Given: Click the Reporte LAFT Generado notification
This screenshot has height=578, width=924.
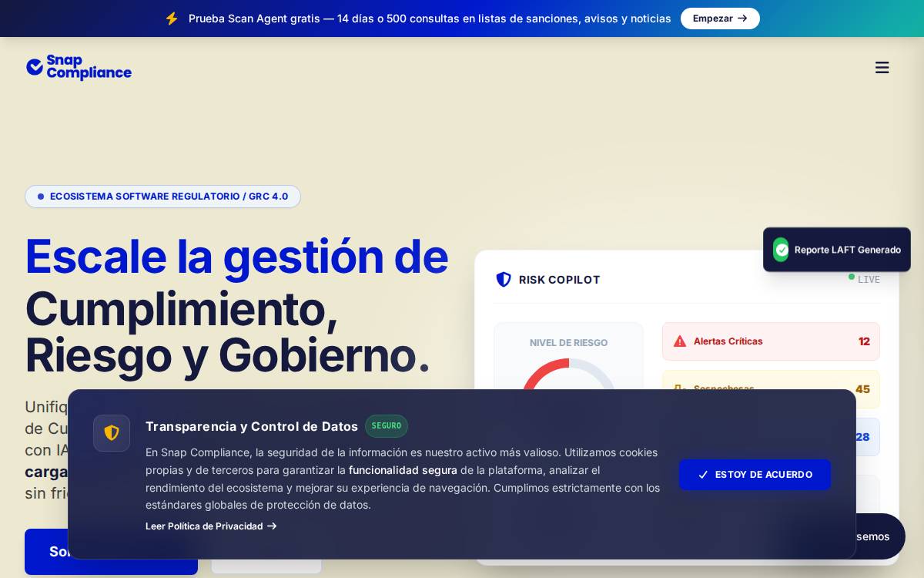Looking at the screenshot, I should point(837,250).
